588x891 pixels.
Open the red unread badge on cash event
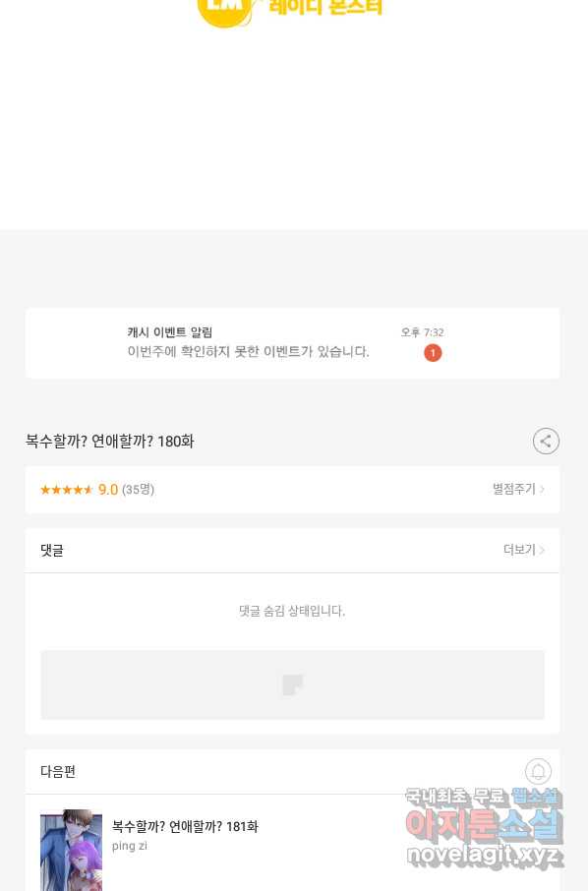pyautogui.click(x=433, y=353)
